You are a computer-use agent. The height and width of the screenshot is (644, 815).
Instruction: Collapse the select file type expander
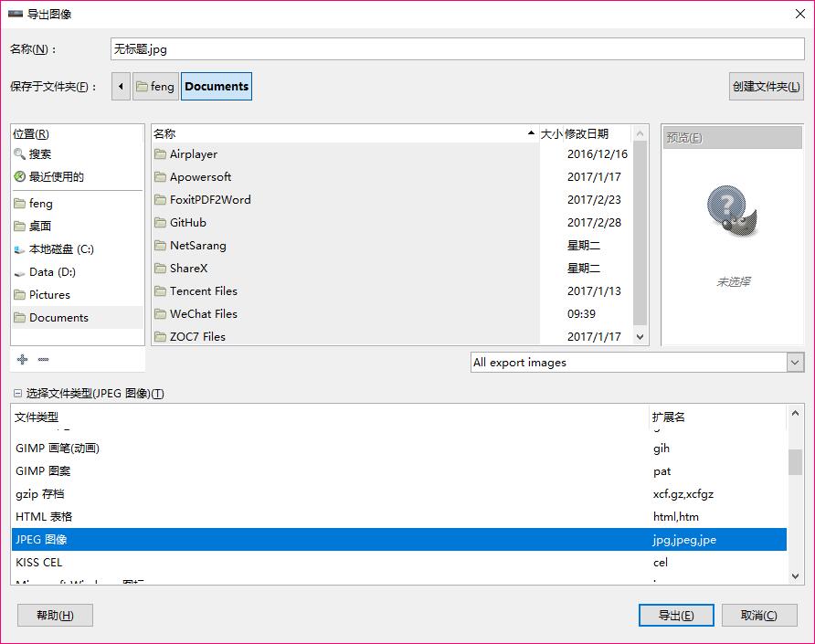(x=17, y=394)
